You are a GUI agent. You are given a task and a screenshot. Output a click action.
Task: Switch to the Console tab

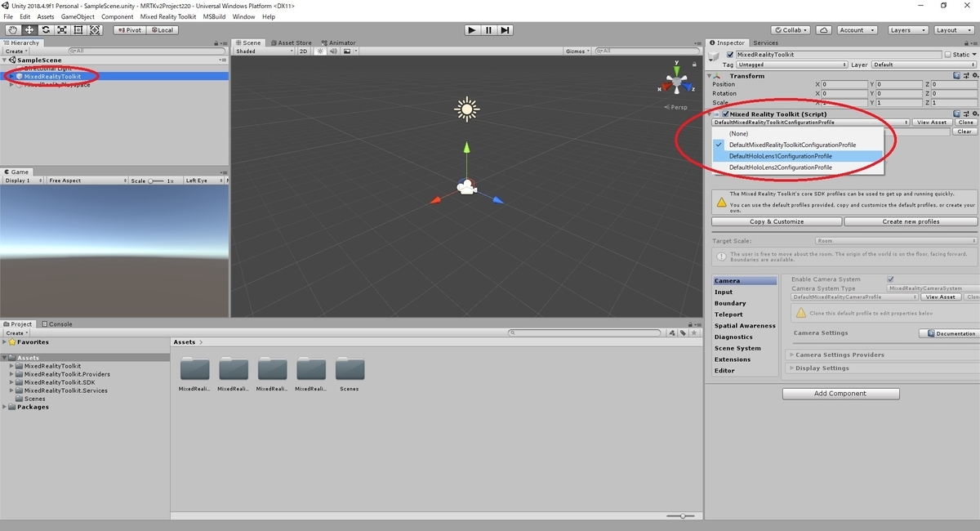(58, 324)
